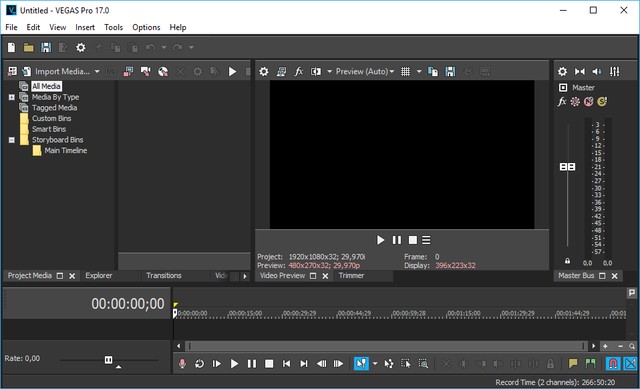
Task: Switch to the Transitions tab
Action: point(164,276)
